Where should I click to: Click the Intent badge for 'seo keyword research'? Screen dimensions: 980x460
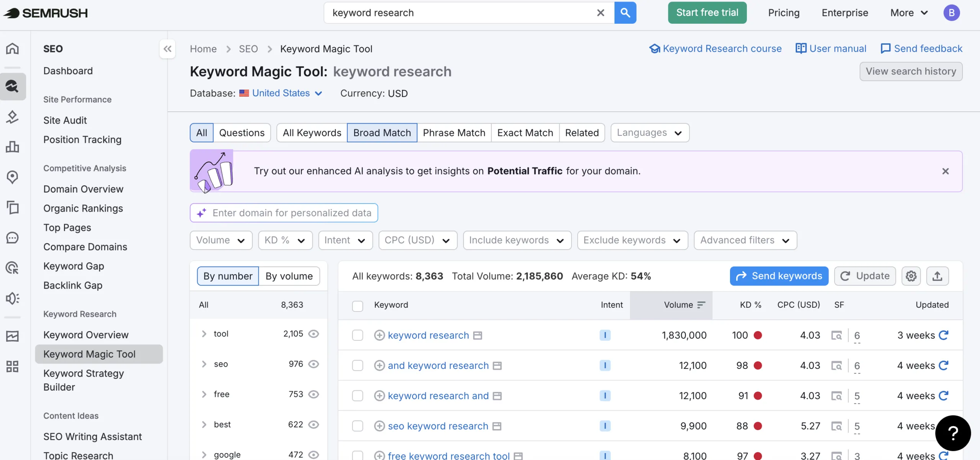(x=605, y=426)
